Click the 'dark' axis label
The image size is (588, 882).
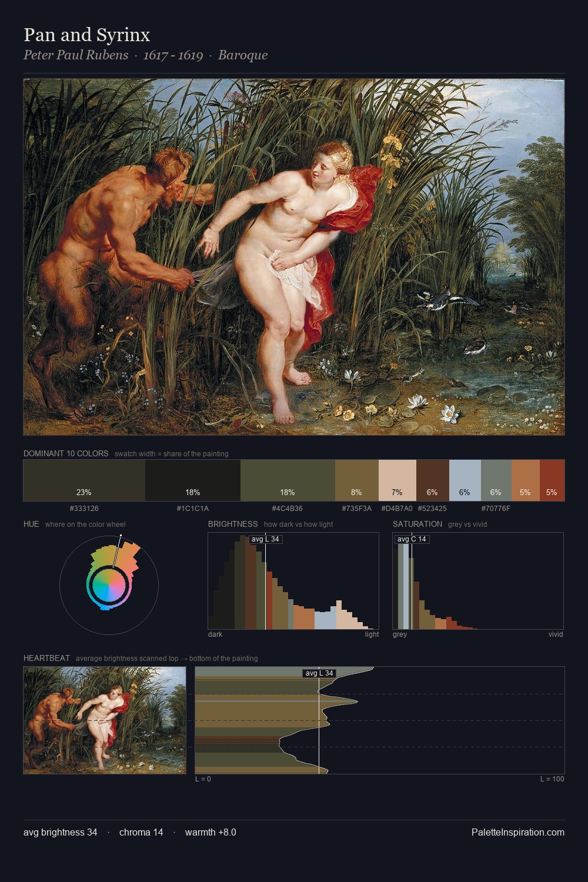[x=215, y=634]
